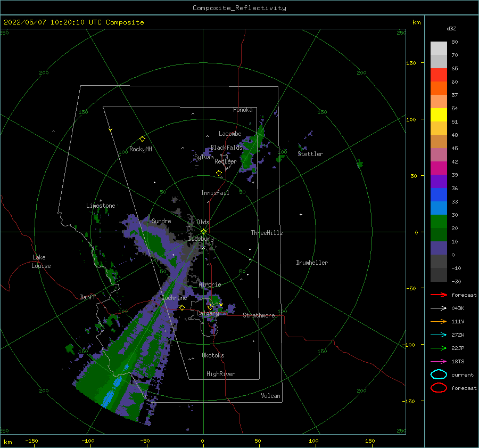Select the Airdrie label on map

tap(210, 284)
